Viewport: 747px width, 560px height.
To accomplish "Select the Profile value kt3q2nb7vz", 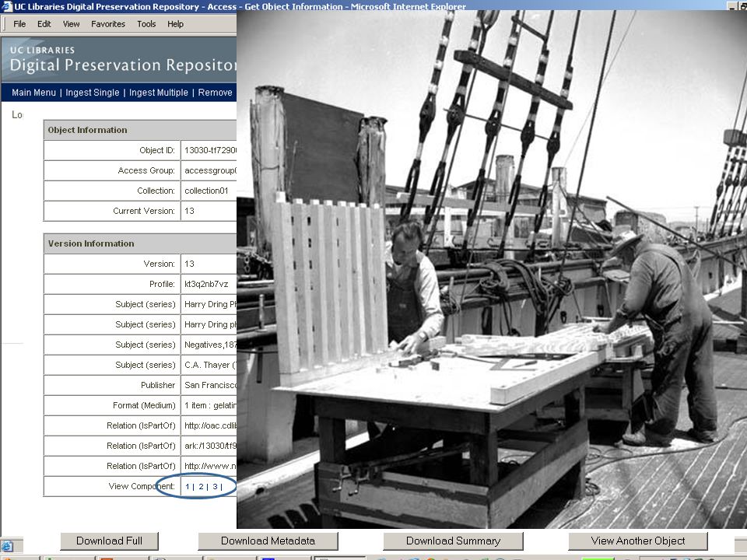I will pyautogui.click(x=205, y=285).
